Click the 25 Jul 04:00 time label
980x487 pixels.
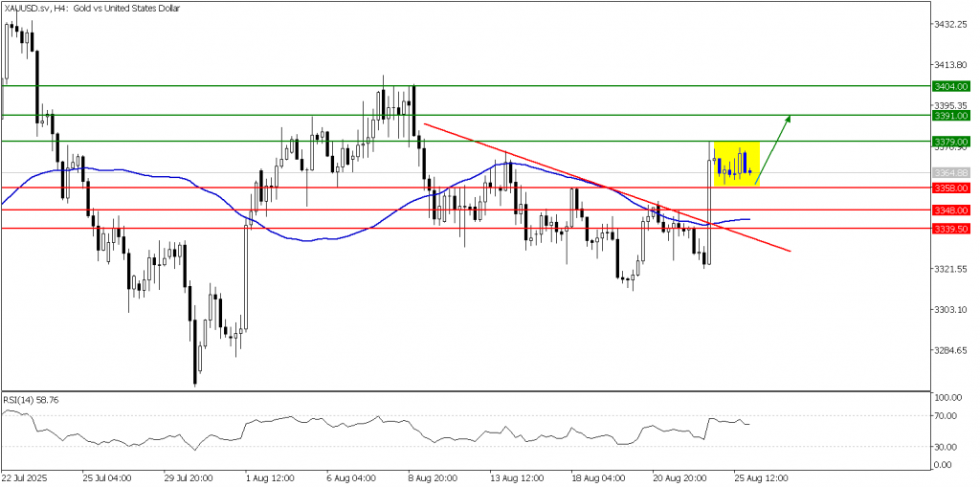click(x=106, y=477)
